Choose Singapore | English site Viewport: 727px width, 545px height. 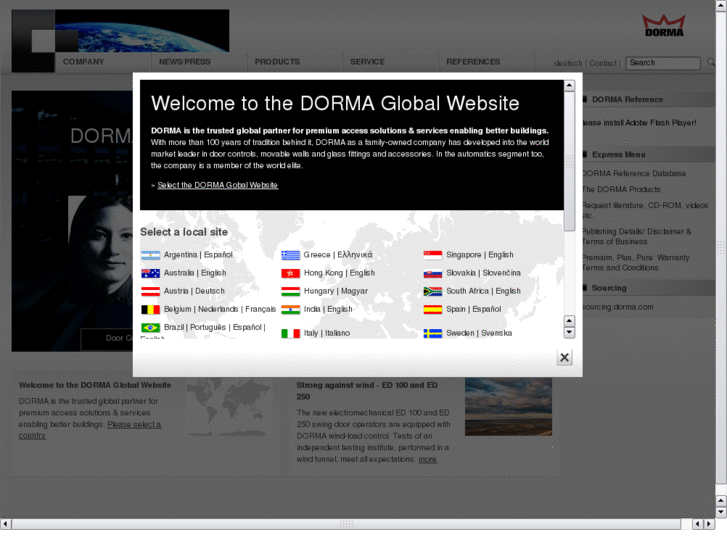pos(479,255)
